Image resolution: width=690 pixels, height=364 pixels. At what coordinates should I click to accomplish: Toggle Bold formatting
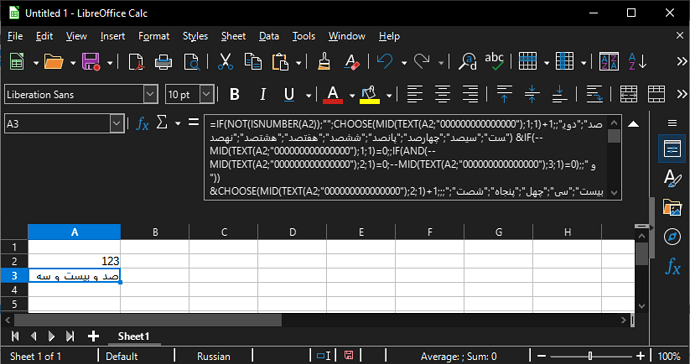click(235, 94)
